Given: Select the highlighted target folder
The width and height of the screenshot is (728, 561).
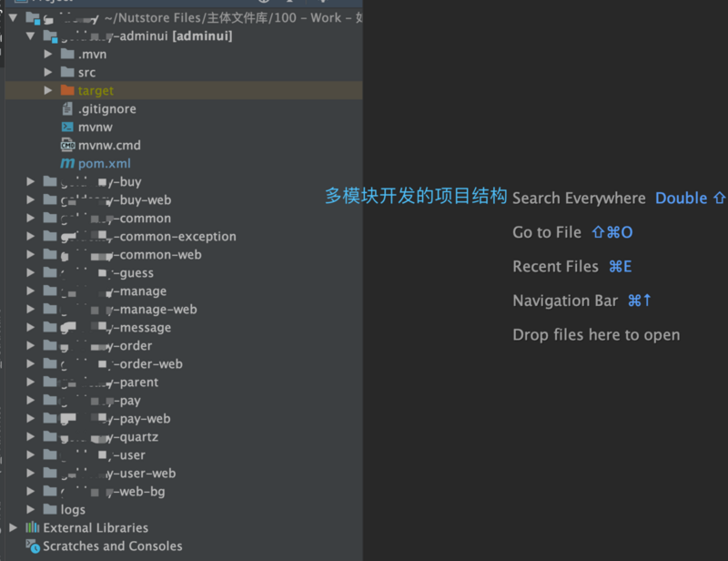Looking at the screenshot, I should click(95, 90).
